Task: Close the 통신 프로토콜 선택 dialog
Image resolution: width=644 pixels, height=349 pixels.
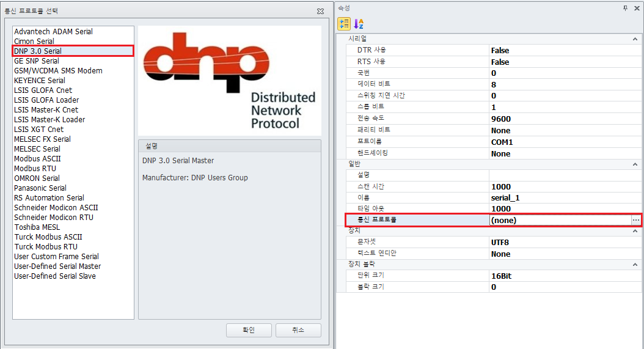Action: tap(320, 11)
